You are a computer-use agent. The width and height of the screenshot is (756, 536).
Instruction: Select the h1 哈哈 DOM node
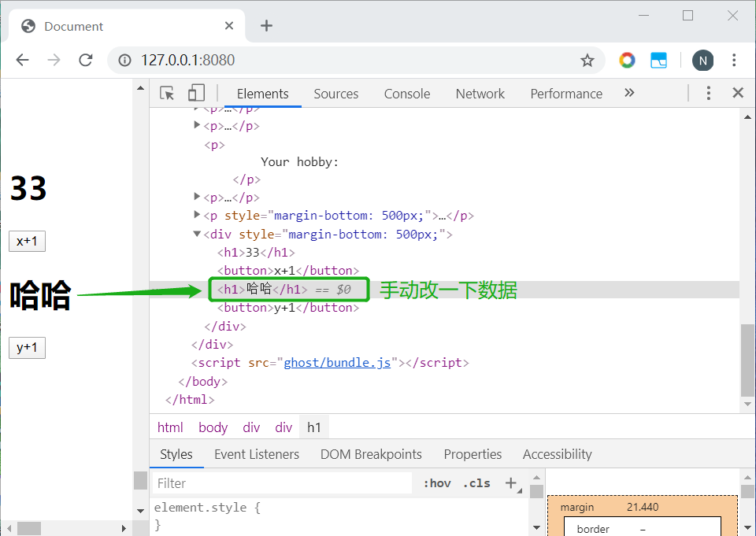[262, 289]
